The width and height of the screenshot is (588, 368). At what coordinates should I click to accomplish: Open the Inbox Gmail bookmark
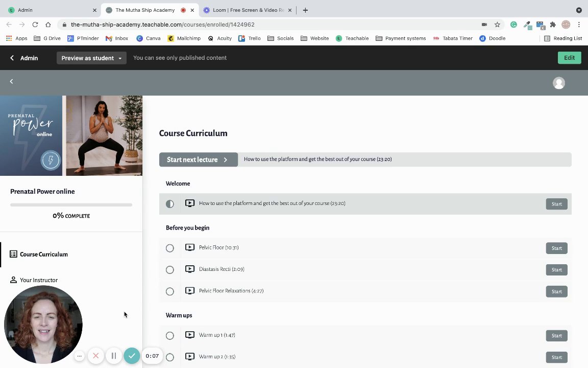tap(117, 38)
